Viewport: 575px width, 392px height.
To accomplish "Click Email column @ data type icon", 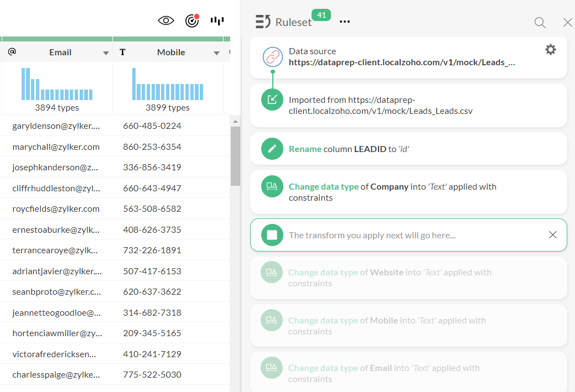I will 12,51.
